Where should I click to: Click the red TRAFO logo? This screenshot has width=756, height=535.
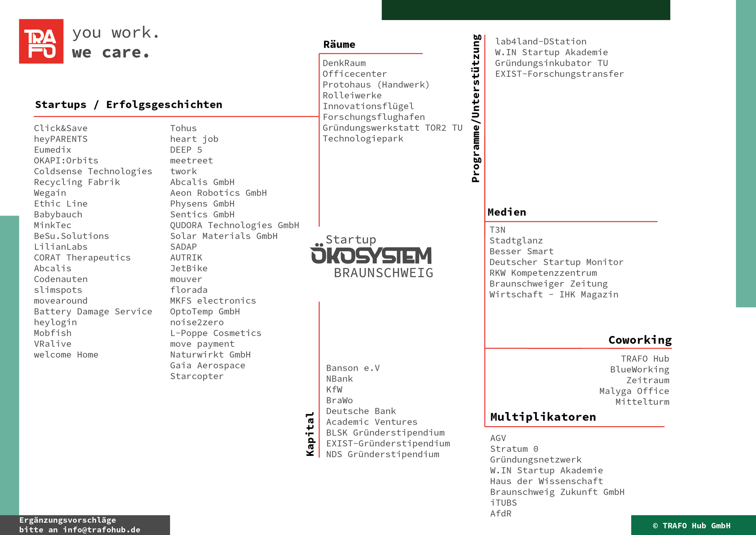pyautogui.click(x=41, y=41)
